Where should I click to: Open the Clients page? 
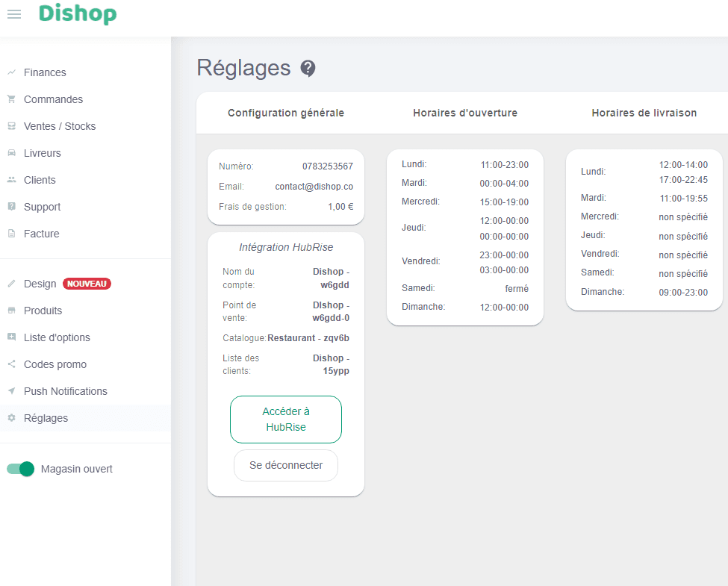(x=40, y=180)
